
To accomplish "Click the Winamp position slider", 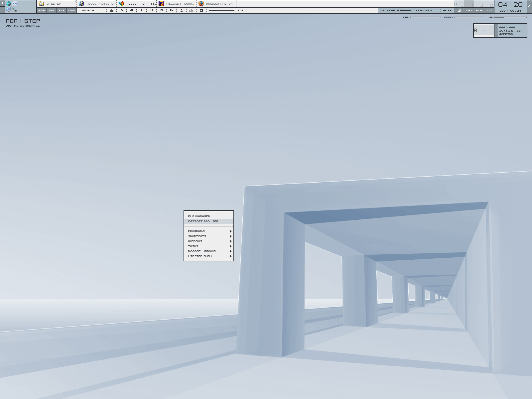I will point(221,10).
